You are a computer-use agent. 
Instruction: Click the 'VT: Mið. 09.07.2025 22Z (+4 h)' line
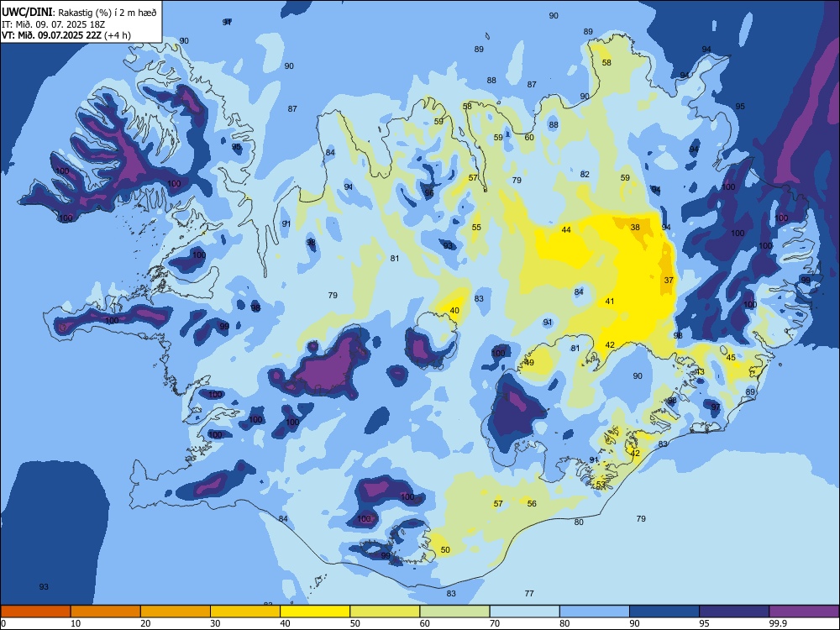(x=66, y=36)
